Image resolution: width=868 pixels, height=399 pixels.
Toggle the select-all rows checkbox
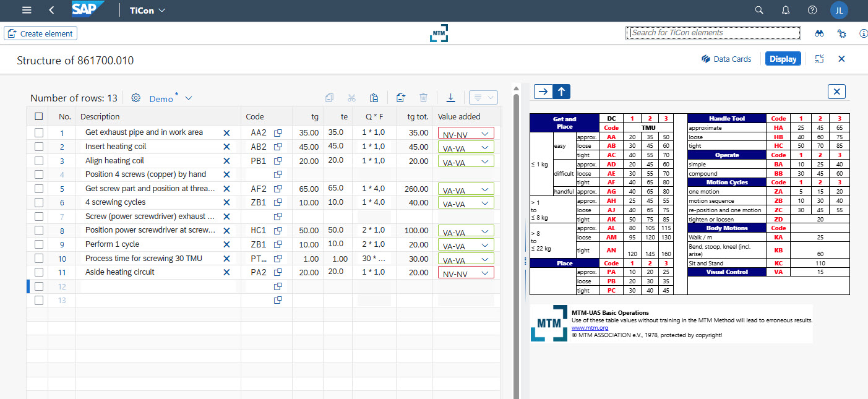pos(39,116)
